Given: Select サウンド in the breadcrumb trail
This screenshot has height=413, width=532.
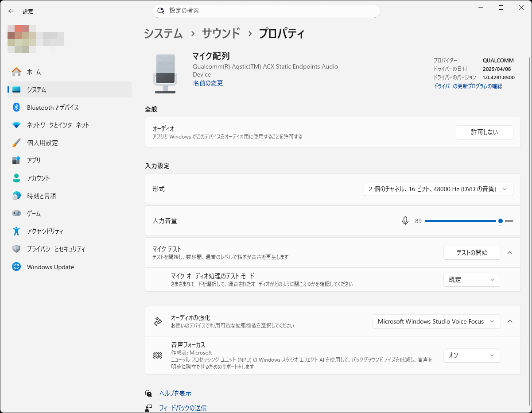Looking at the screenshot, I should [221, 33].
